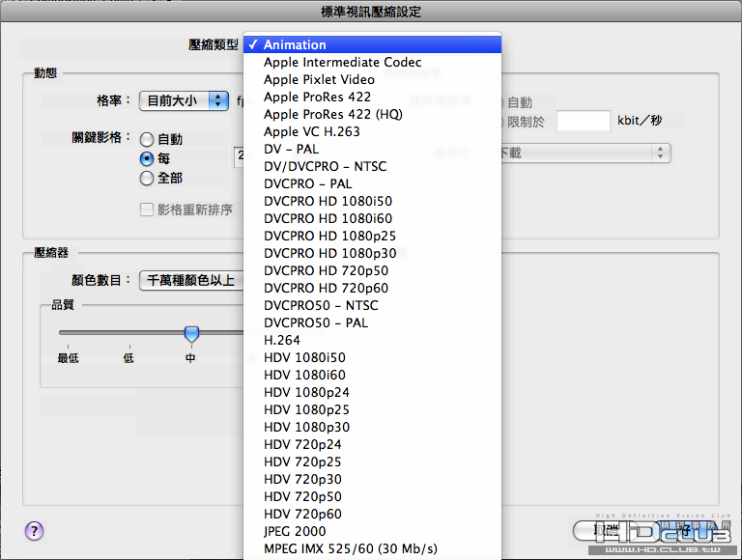Viewport: 742px width, 560px height.
Task: Open the 格率 目前大小 dropdown
Action: (185, 100)
